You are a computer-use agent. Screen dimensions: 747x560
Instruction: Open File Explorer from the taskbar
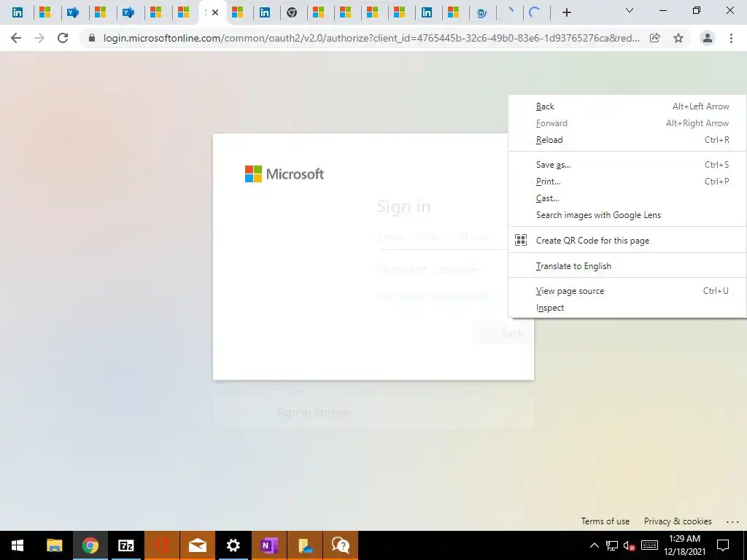(x=54, y=545)
